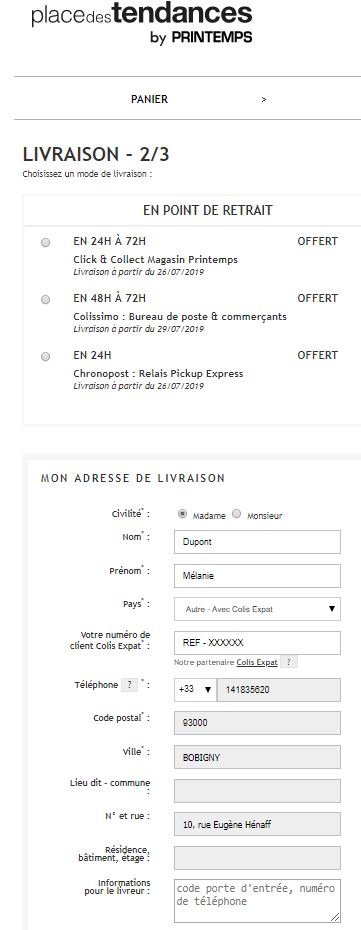The image size is (361, 930).
Task: Click the Ville field showing BOBIGNY
Action: pos(257,757)
